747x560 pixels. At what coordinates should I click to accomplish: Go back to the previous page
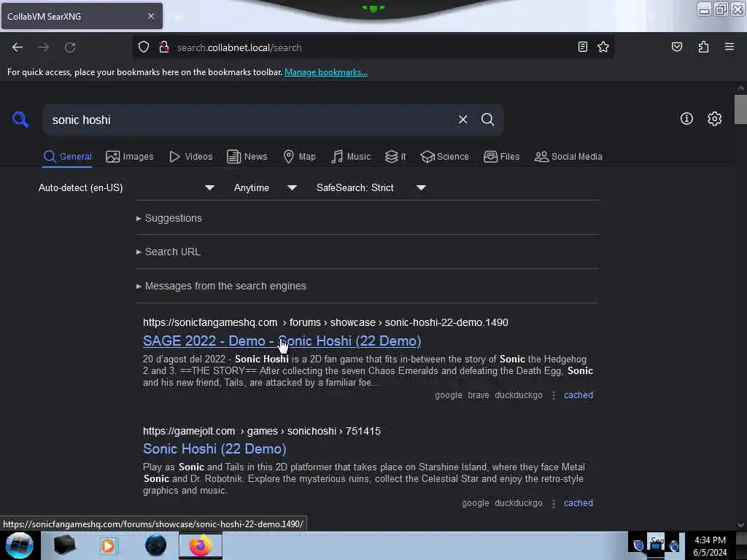point(18,47)
